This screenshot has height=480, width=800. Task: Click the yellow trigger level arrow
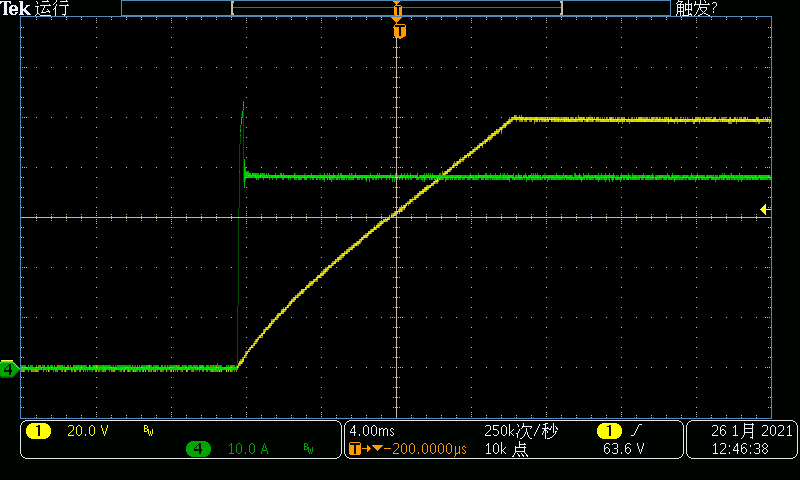click(x=765, y=209)
